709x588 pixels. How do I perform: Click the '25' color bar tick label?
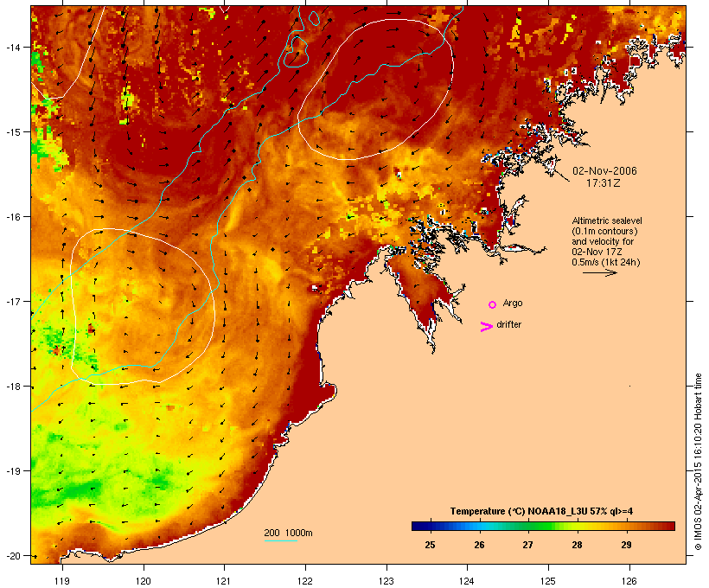[430, 545]
